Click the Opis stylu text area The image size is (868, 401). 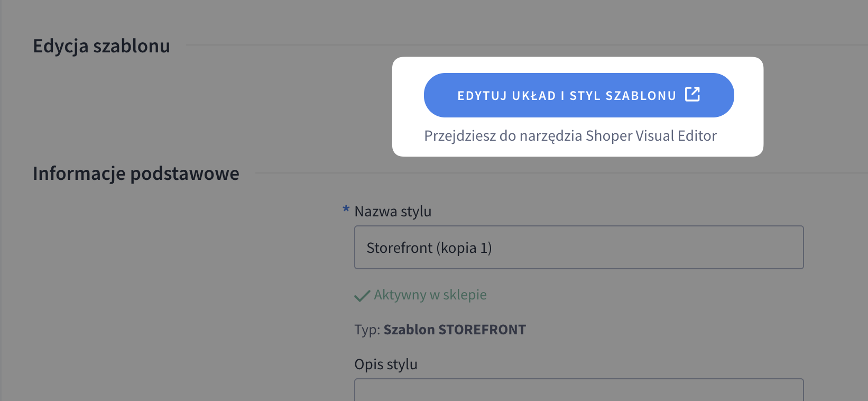point(579,390)
